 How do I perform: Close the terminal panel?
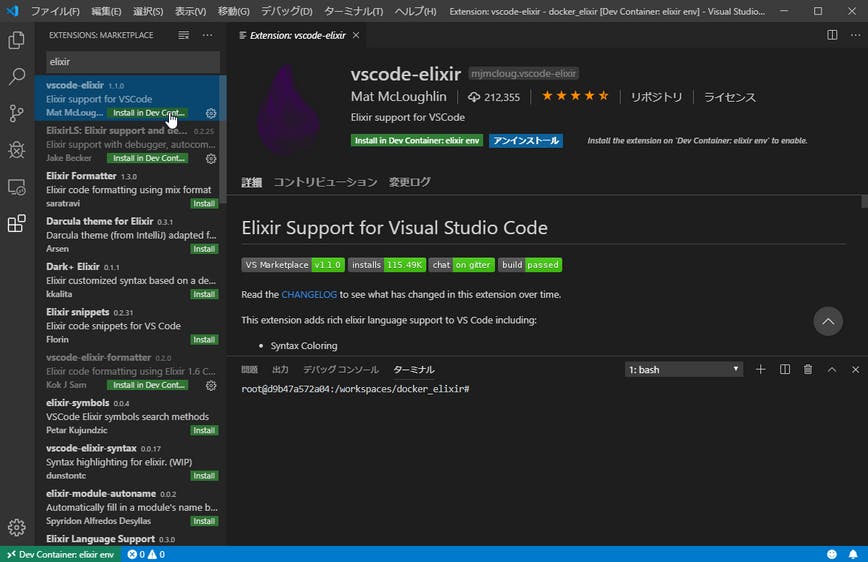tap(855, 369)
